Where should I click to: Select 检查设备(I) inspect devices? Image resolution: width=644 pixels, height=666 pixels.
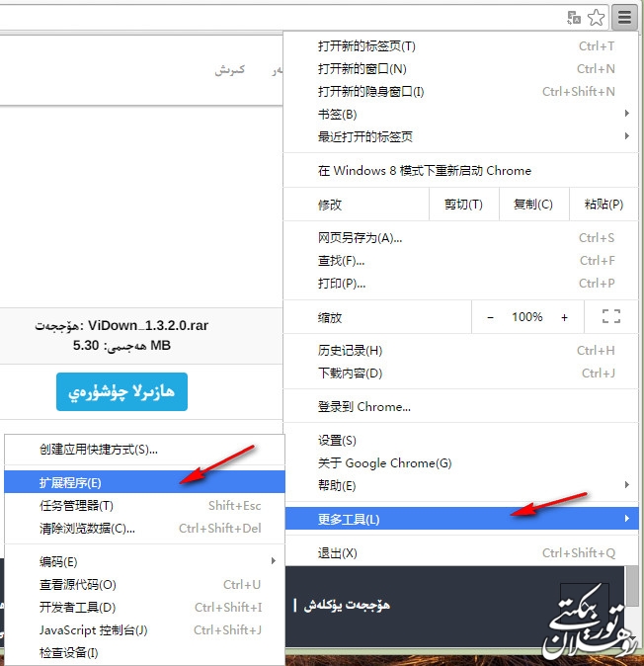click(x=144, y=652)
